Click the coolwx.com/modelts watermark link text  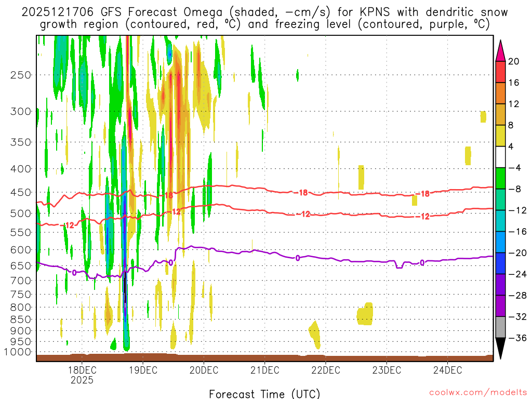[478, 393]
